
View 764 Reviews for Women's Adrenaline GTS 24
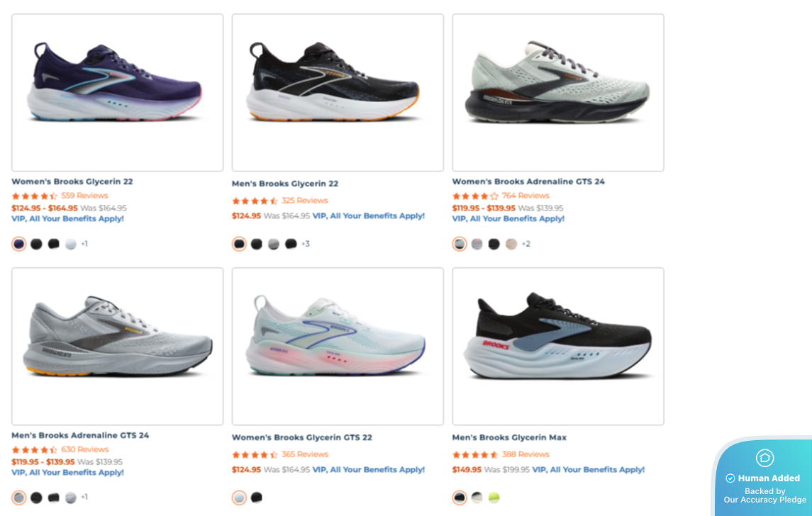click(525, 196)
